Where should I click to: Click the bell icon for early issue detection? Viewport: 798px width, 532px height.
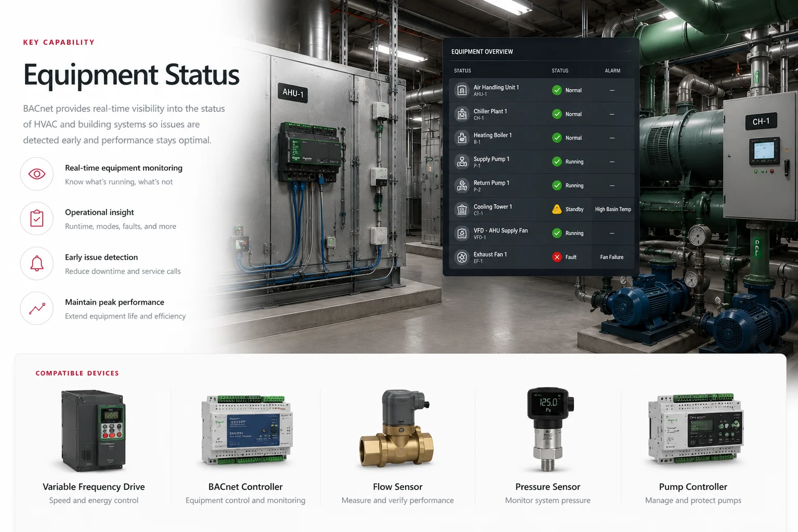point(37,263)
